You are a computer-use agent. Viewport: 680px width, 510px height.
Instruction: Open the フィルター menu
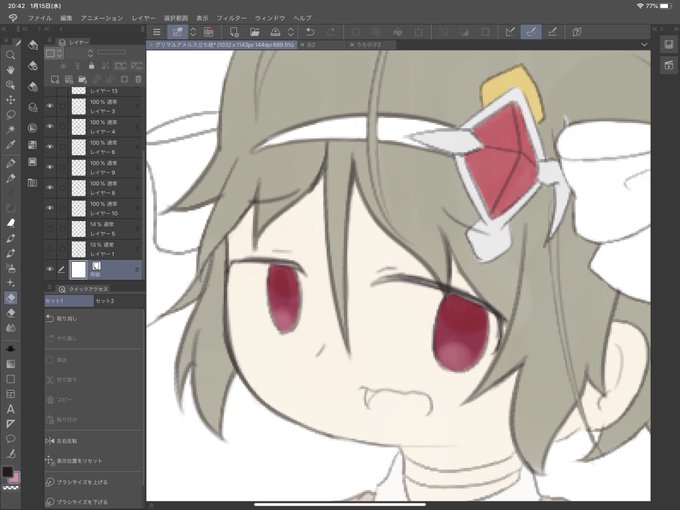(232, 18)
